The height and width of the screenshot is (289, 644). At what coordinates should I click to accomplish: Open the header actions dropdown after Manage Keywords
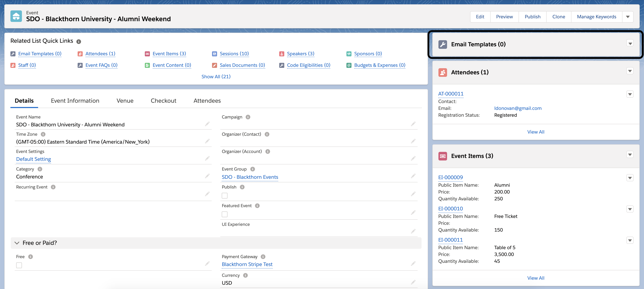pos(627,17)
